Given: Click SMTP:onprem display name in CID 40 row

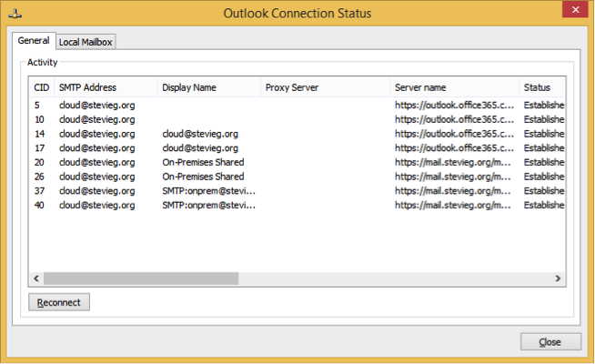Looking at the screenshot, I should (x=208, y=205).
